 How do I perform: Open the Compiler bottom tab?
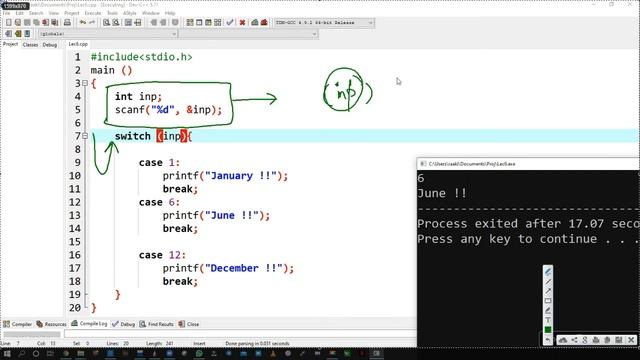point(18,324)
